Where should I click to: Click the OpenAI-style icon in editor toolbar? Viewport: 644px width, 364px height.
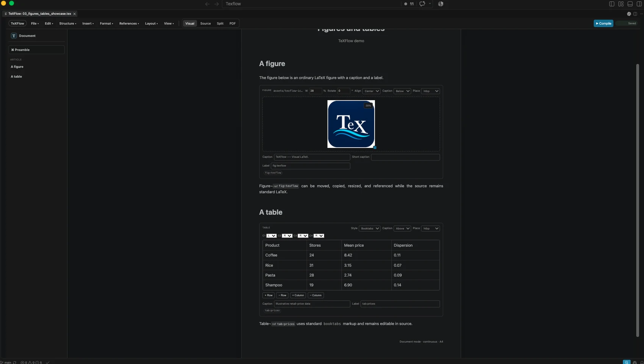pos(629,14)
